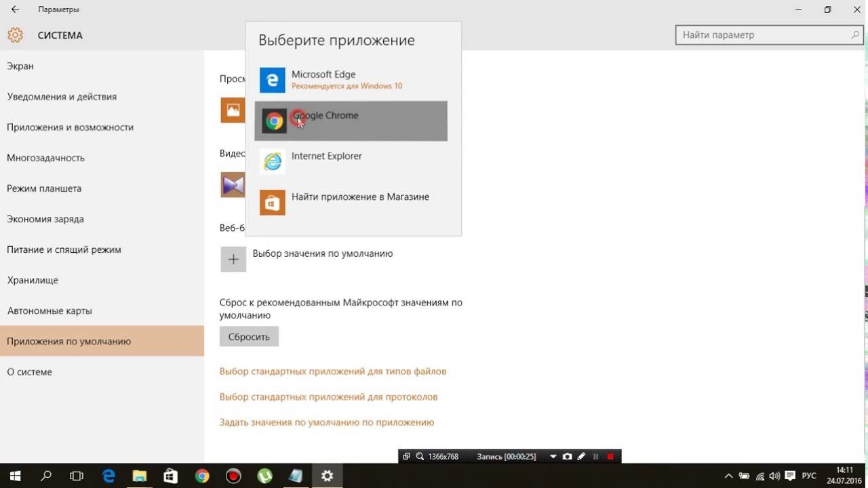The image size is (868, 488).
Task: Open link for file type defaults
Action: coord(333,371)
